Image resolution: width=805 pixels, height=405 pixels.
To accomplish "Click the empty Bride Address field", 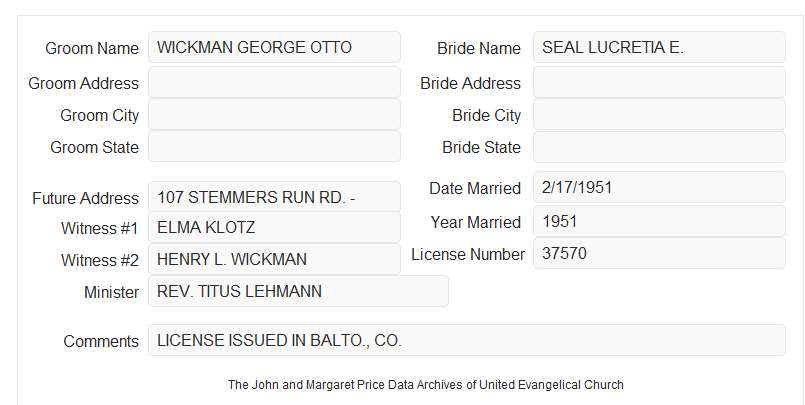I will [659, 82].
